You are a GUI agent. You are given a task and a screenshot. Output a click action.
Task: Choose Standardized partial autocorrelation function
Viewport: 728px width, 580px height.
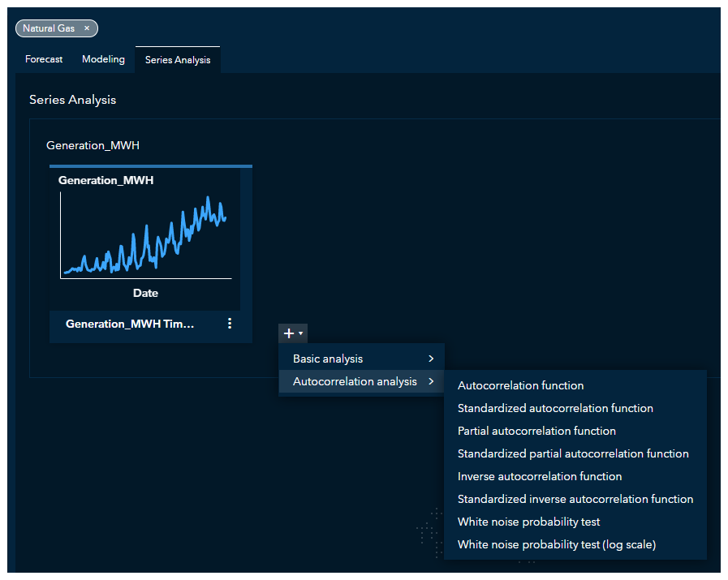pyautogui.click(x=573, y=453)
